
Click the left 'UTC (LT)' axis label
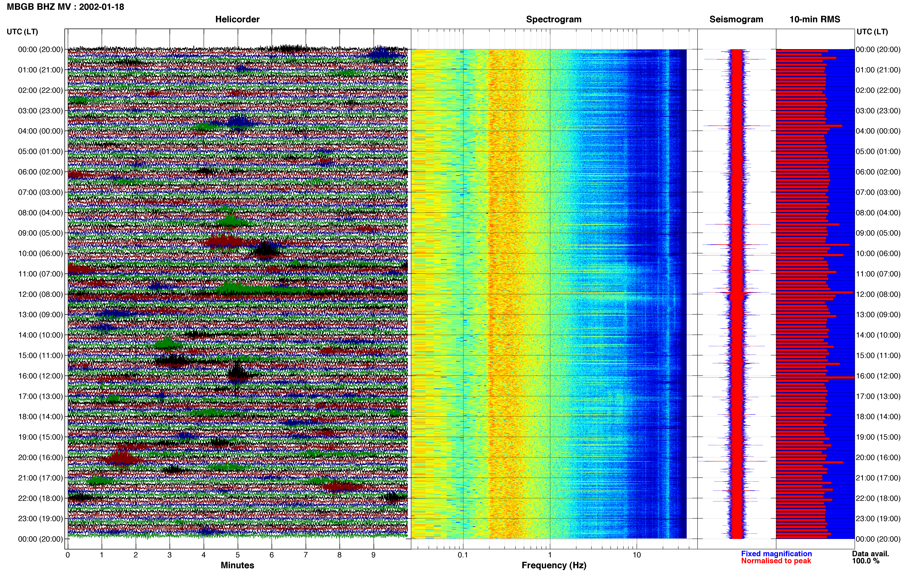click(x=22, y=32)
